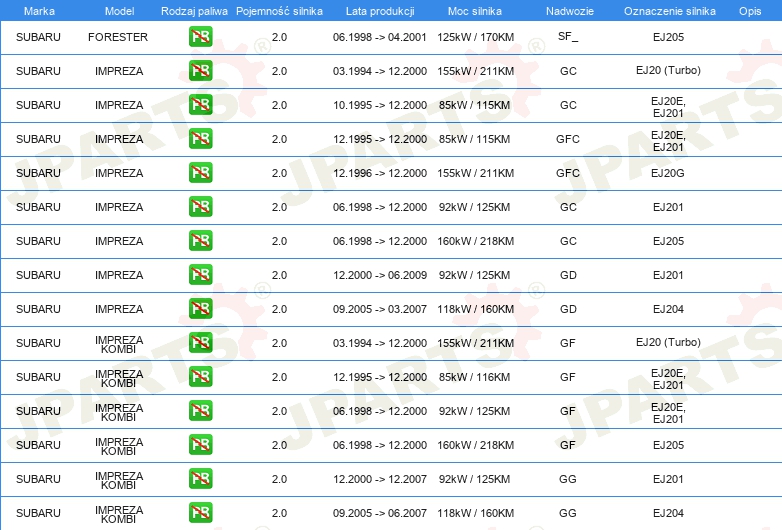Click the GG body code in EJ201 row

point(568,479)
